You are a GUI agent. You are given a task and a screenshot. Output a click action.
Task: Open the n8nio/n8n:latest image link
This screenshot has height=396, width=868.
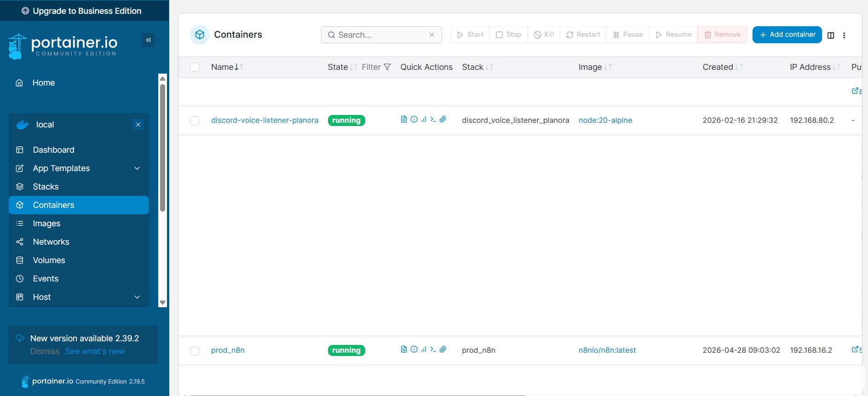coord(607,350)
